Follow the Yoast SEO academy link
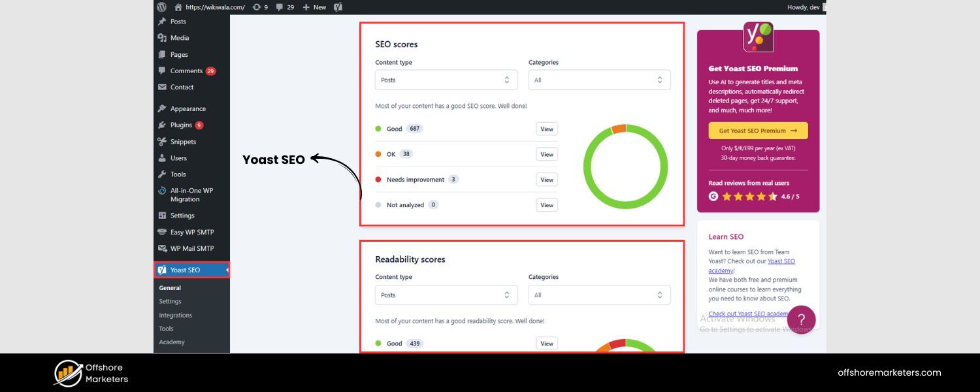This screenshot has height=392, width=980. pos(781,261)
